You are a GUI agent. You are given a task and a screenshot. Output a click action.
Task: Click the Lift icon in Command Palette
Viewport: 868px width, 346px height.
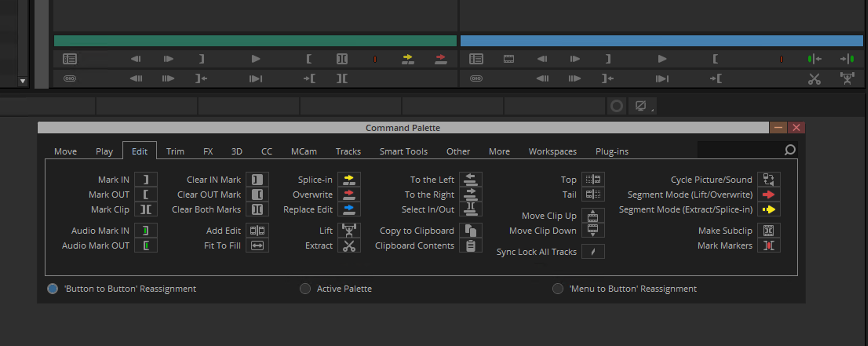pos(349,231)
